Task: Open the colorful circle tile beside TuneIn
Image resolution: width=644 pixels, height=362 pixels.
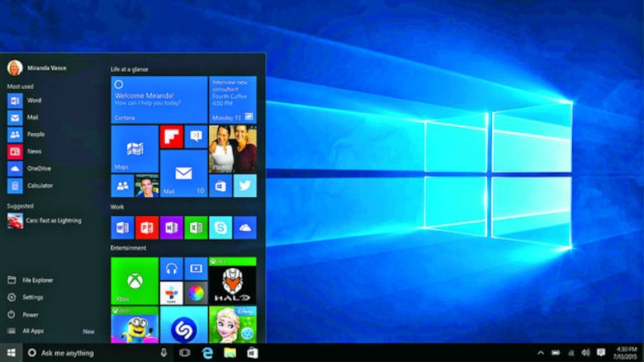Action: 196,293
